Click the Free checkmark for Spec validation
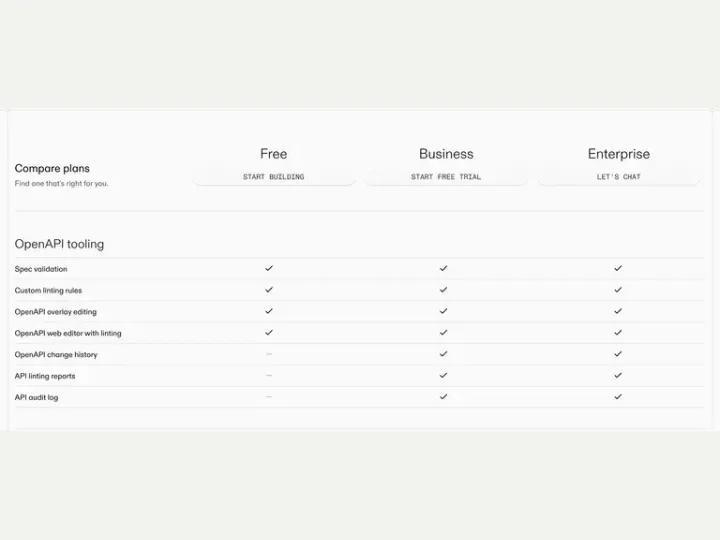 (x=269, y=268)
